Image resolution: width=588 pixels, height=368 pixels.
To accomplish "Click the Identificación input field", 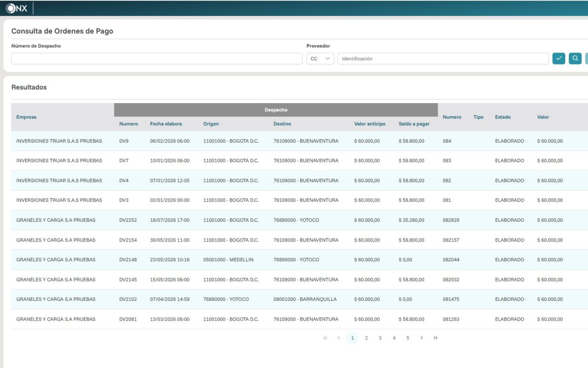I will [x=443, y=58].
